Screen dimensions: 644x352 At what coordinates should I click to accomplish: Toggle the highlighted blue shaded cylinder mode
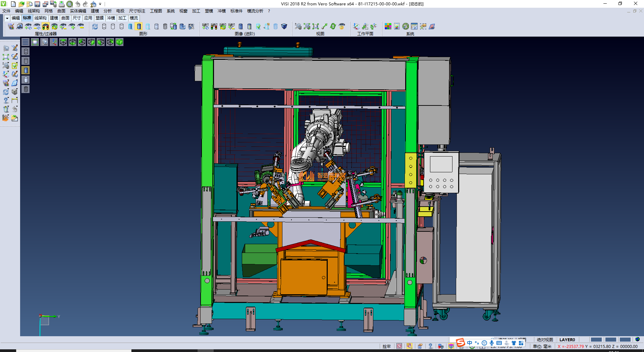pyautogui.click(x=139, y=26)
